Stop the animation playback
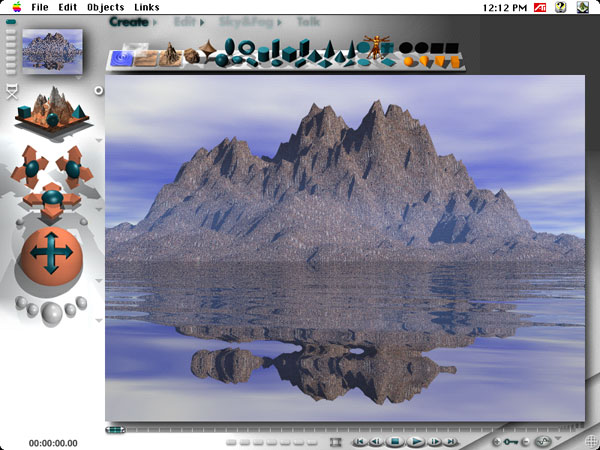Image resolution: width=600 pixels, height=450 pixels. pyautogui.click(x=395, y=441)
